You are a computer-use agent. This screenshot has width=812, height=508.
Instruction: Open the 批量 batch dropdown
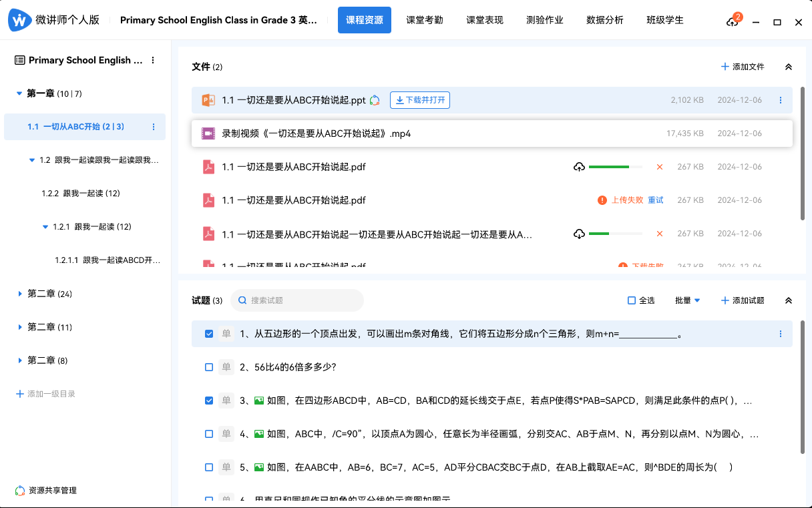pyautogui.click(x=687, y=300)
